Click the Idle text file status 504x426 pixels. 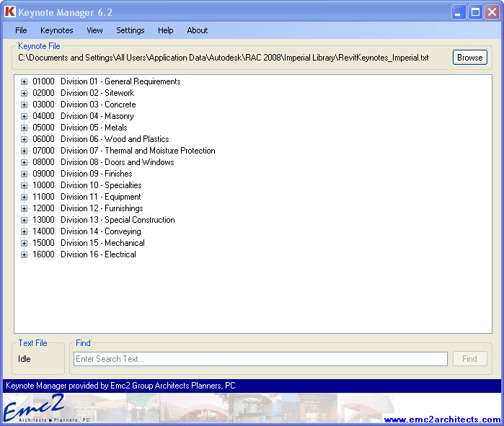[25, 359]
